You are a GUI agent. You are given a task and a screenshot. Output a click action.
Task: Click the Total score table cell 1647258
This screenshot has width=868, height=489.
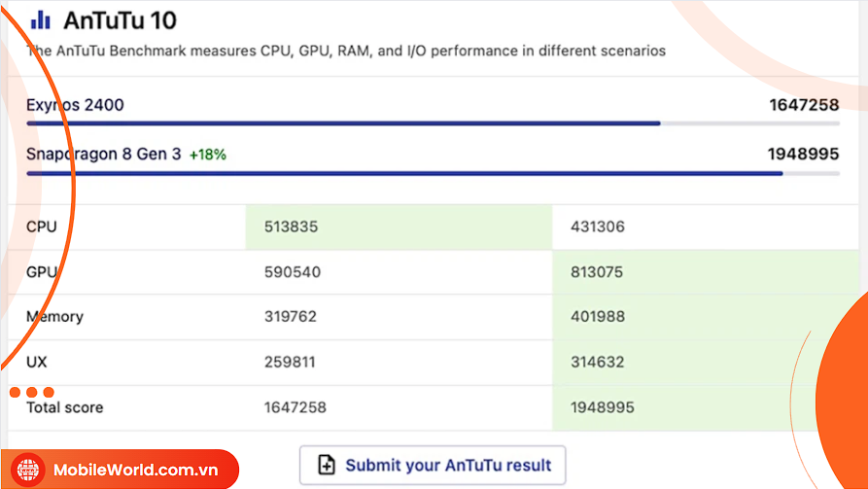point(295,407)
